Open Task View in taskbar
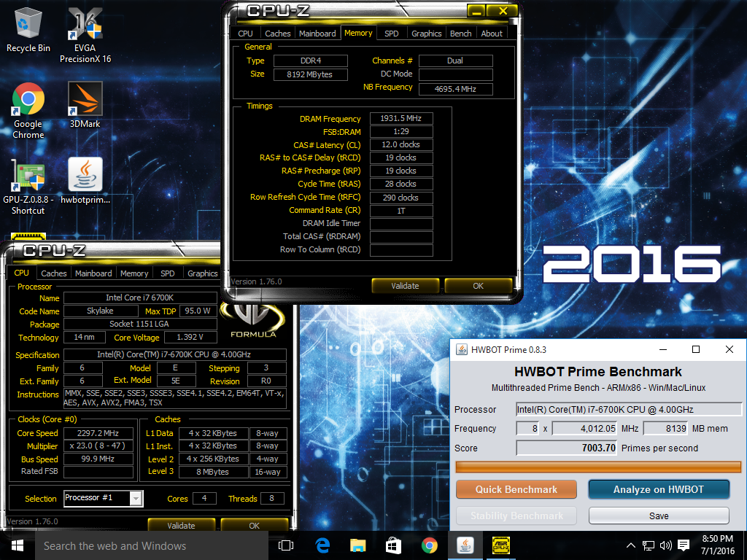Image resolution: width=747 pixels, height=560 pixels. point(285,545)
